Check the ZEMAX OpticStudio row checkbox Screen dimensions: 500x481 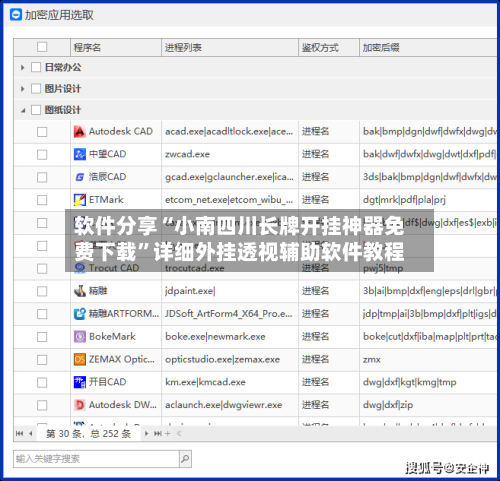[42, 360]
